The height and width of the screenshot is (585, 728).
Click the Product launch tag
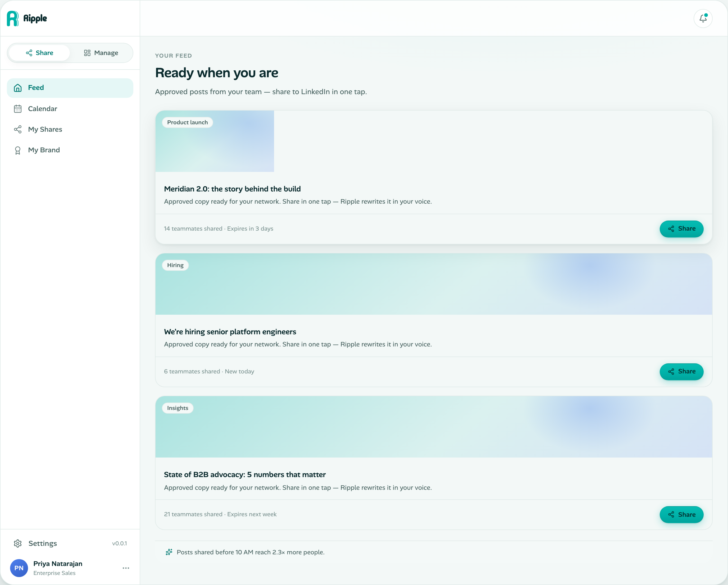tap(187, 122)
